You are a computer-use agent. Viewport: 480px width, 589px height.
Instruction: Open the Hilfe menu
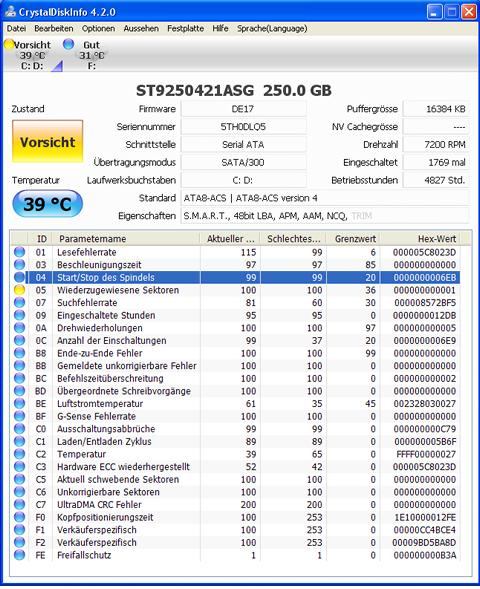(x=220, y=29)
